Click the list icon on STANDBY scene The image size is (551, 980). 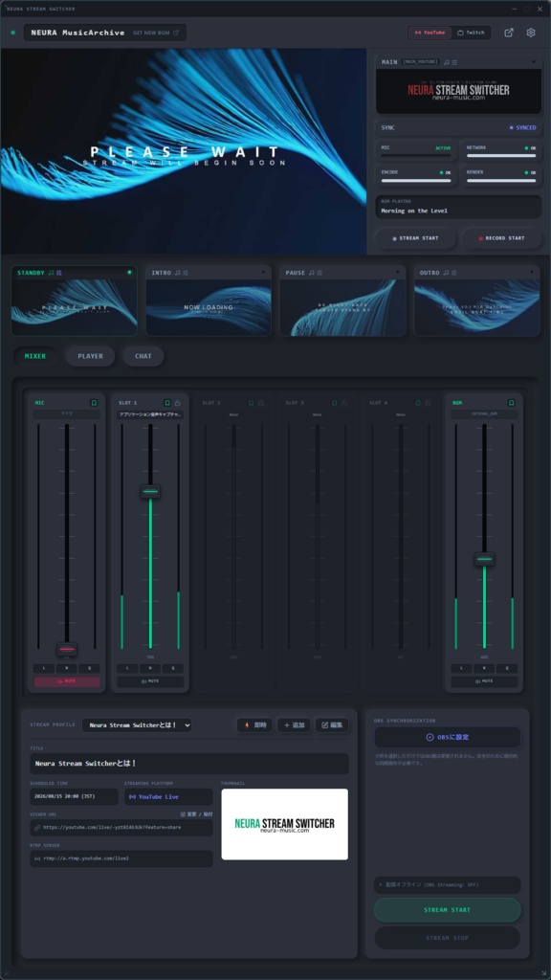click(x=58, y=273)
